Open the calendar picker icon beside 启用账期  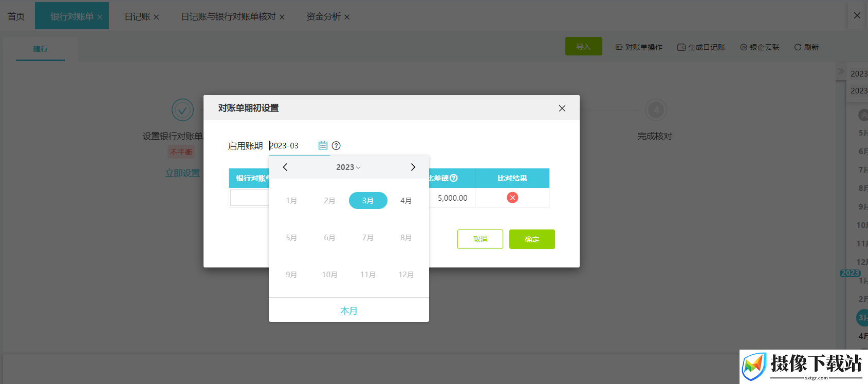(323, 145)
